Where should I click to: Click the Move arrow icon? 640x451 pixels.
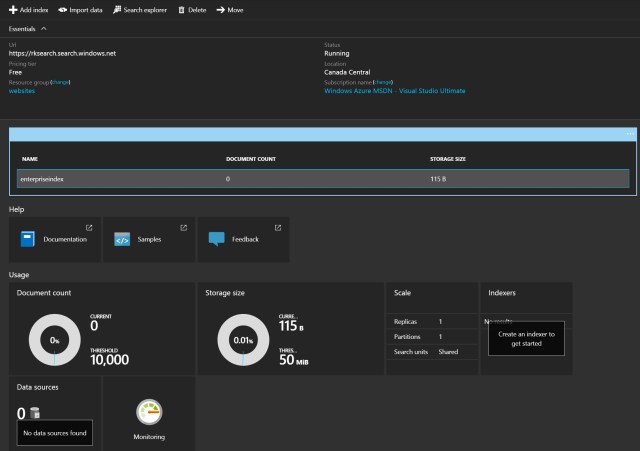(221, 10)
